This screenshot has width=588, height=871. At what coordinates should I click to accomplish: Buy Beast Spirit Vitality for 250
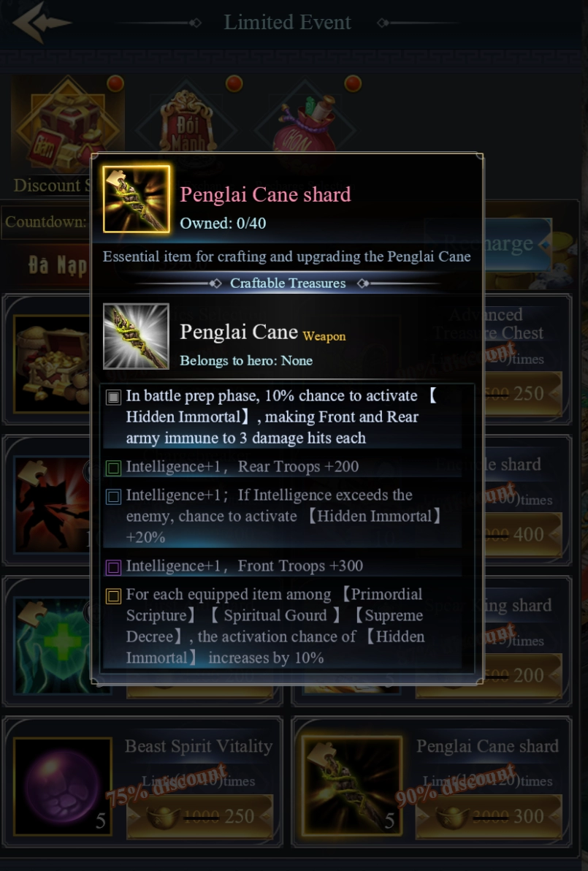click(x=200, y=816)
